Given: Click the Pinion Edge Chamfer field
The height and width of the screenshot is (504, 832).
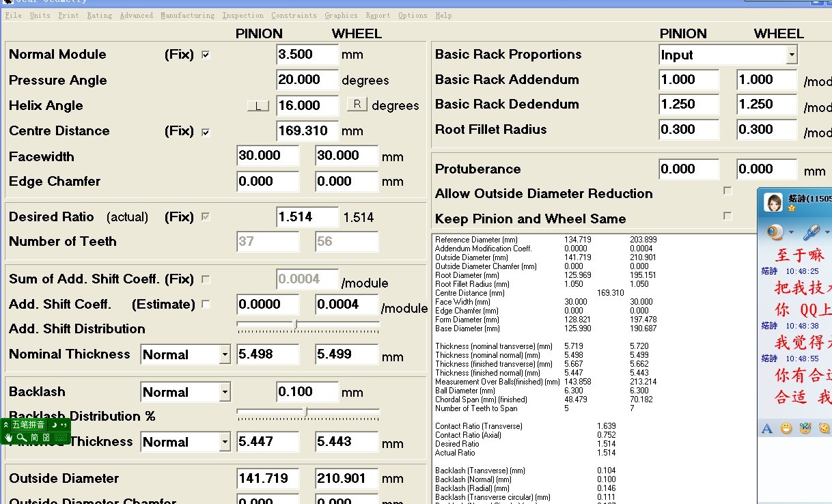Looking at the screenshot, I should (268, 182).
